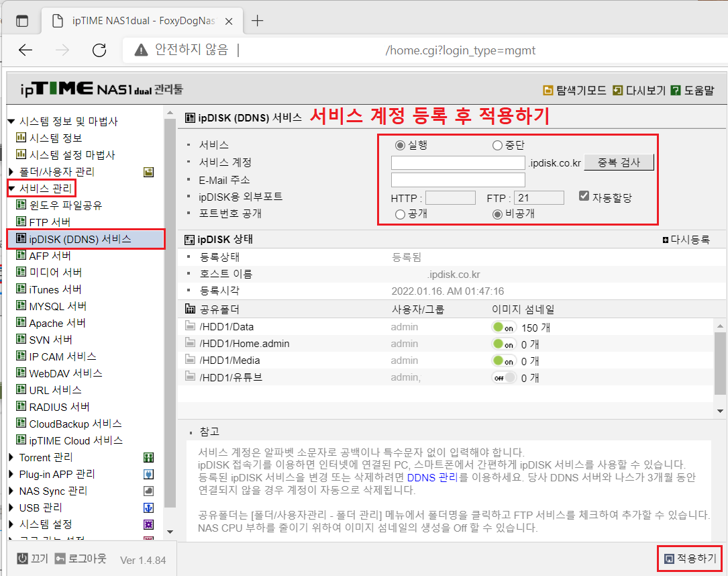This screenshot has width=728, height=576.
Task: Click the browser address bar URL
Action: click(x=460, y=50)
